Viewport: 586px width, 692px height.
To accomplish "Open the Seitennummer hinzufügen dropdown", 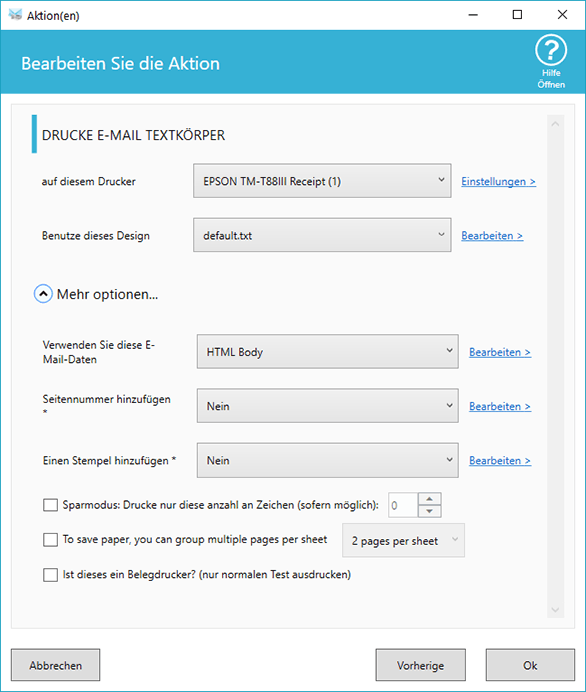I will tap(327, 406).
